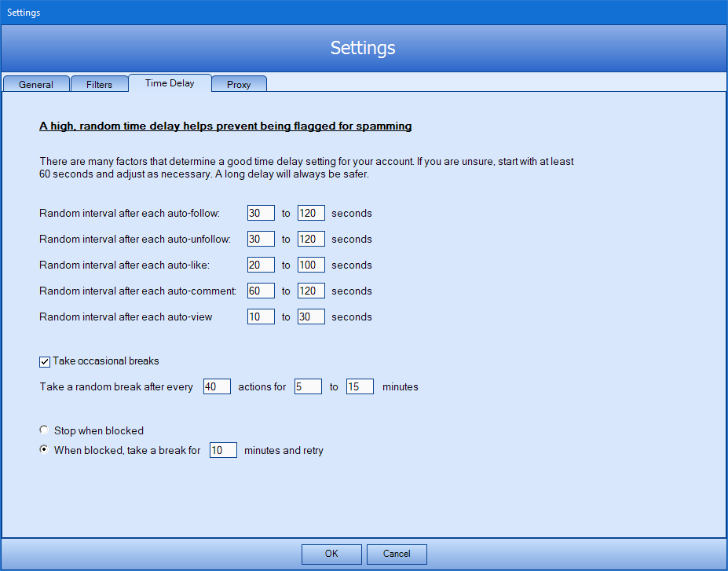The height and width of the screenshot is (571, 728).
Task: Select the auto-comment minimum field showing 60
Action: click(x=261, y=291)
